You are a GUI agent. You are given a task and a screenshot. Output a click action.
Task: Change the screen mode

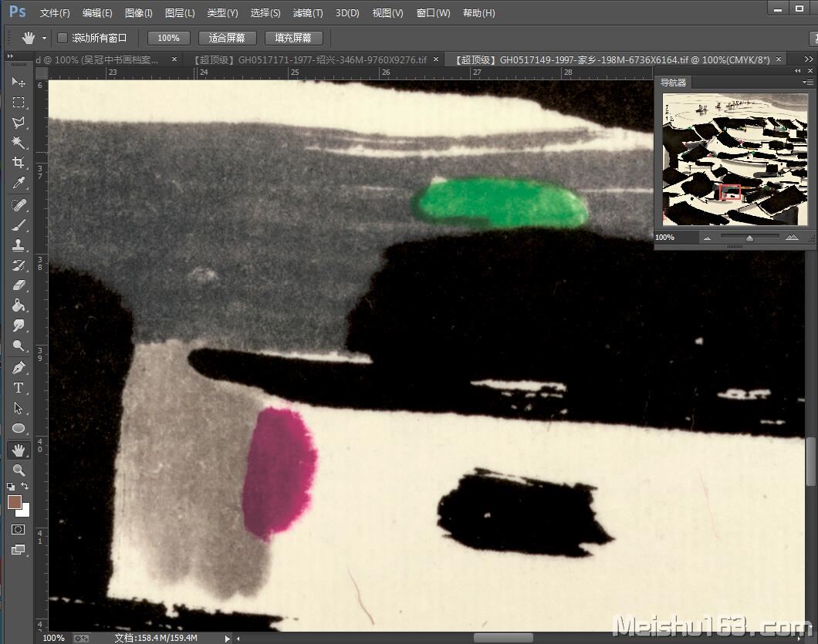coord(19,550)
